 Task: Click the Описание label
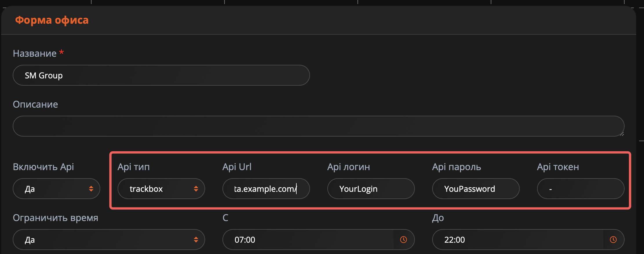click(35, 104)
